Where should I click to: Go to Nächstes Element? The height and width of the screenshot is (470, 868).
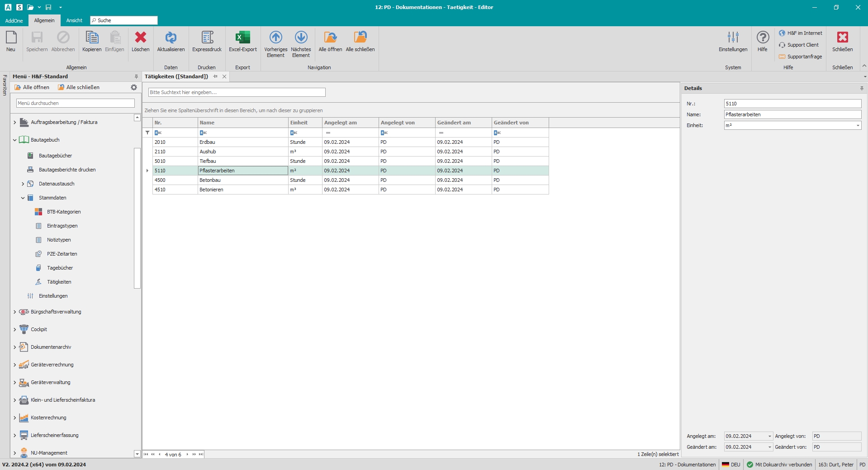point(301,38)
